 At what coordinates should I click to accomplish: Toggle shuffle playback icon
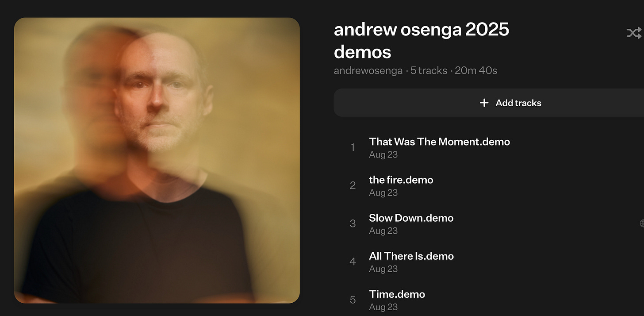tap(634, 33)
